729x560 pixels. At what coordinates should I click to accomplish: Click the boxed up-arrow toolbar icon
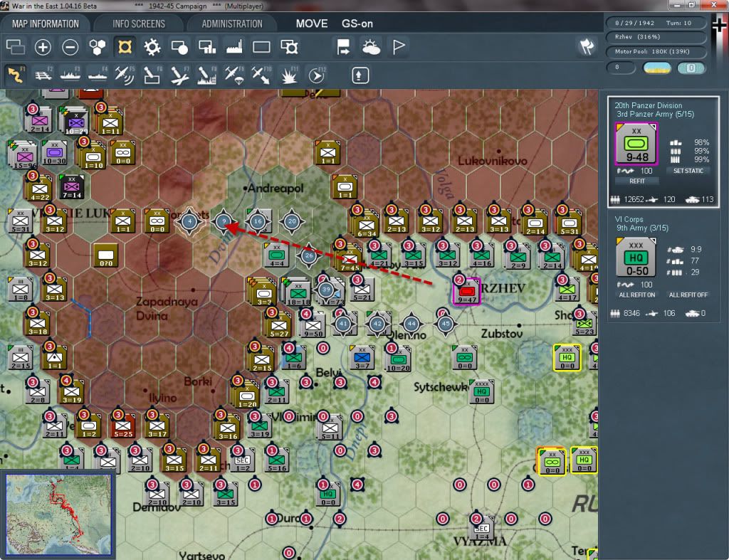[360, 75]
